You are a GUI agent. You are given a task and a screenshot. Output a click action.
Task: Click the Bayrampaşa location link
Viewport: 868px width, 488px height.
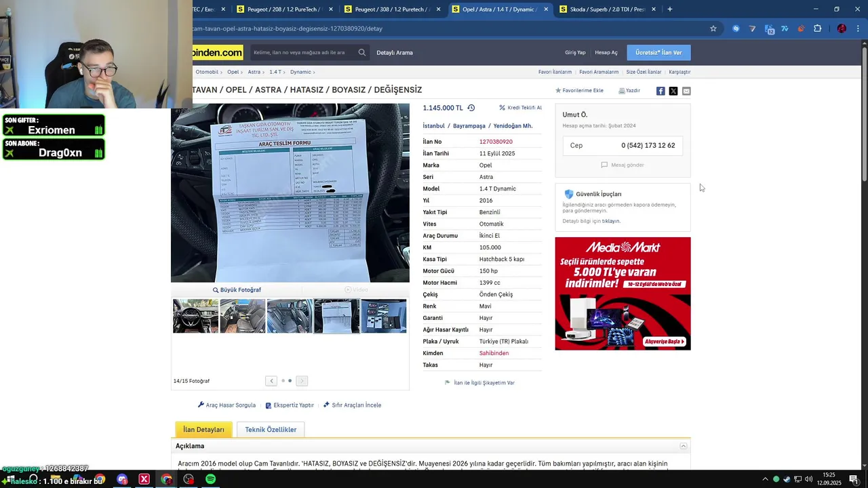469,126
